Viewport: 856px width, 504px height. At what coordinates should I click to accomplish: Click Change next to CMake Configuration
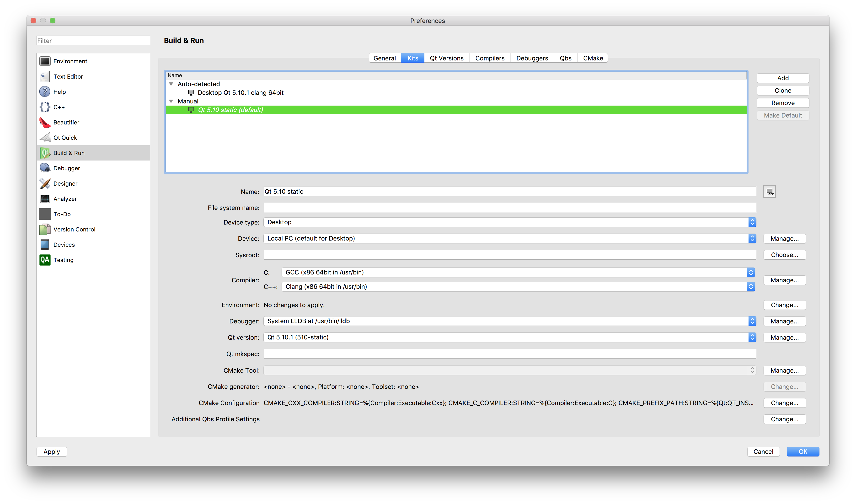(x=785, y=403)
